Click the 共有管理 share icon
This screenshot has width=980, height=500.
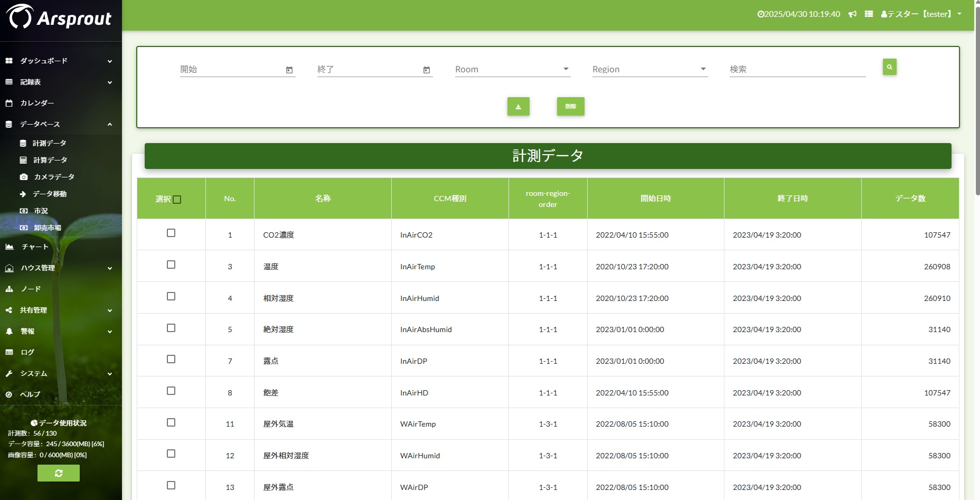pyautogui.click(x=9, y=310)
